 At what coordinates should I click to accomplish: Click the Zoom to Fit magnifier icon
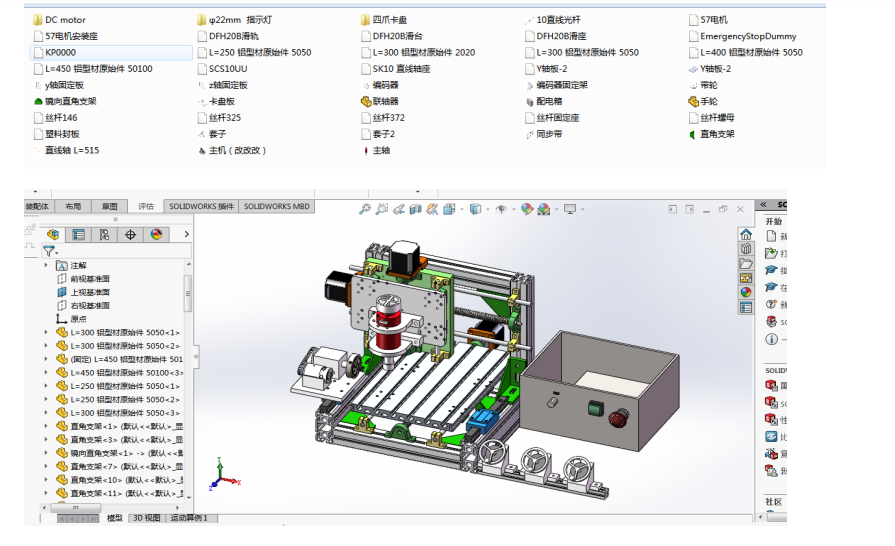pyautogui.click(x=366, y=209)
